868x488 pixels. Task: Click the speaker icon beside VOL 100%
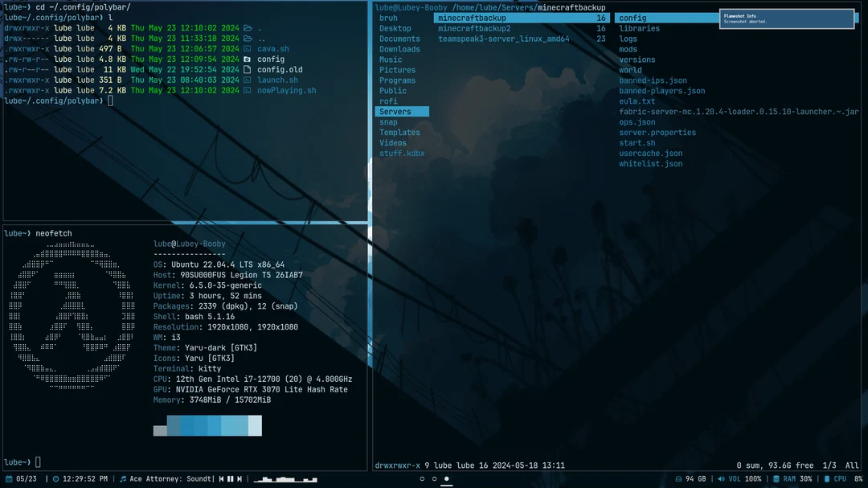point(722,478)
